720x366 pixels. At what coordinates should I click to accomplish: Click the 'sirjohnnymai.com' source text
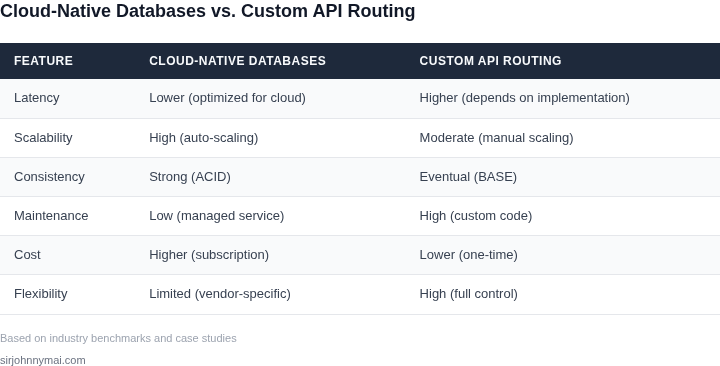point(43,360)
